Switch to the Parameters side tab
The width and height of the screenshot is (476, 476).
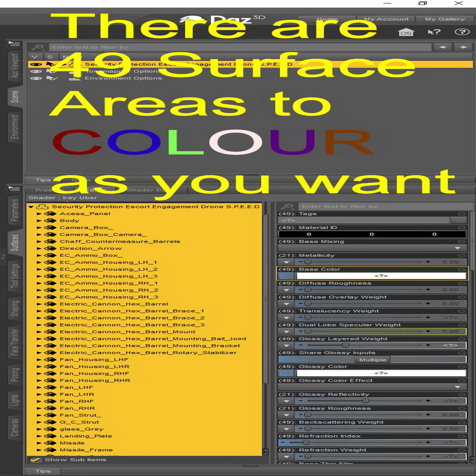(x=15, y=210)
